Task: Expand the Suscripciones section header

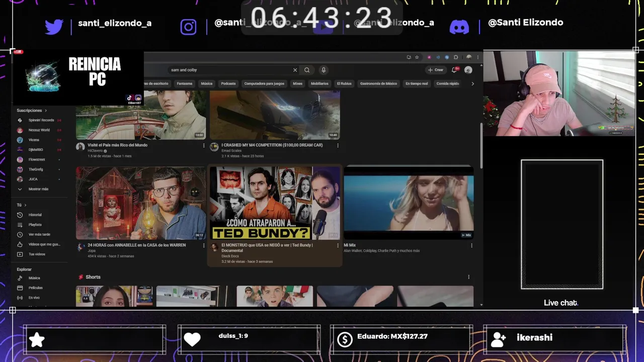Action: point(32,111)
